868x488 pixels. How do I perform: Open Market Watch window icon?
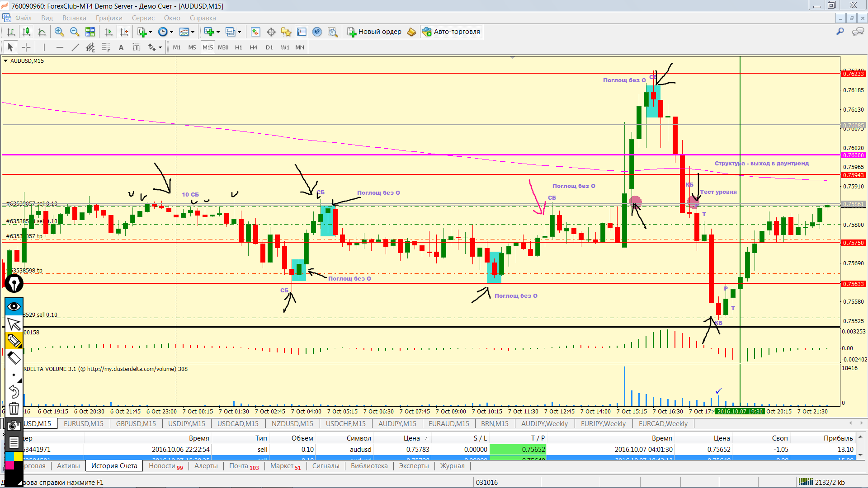(255, 32)
